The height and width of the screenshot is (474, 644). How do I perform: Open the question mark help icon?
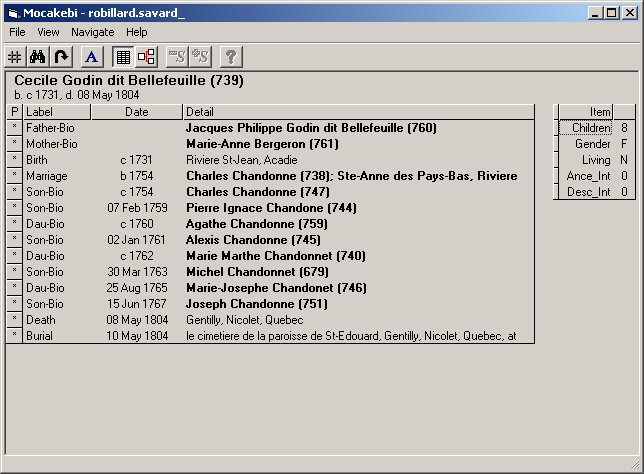point(231,57)
